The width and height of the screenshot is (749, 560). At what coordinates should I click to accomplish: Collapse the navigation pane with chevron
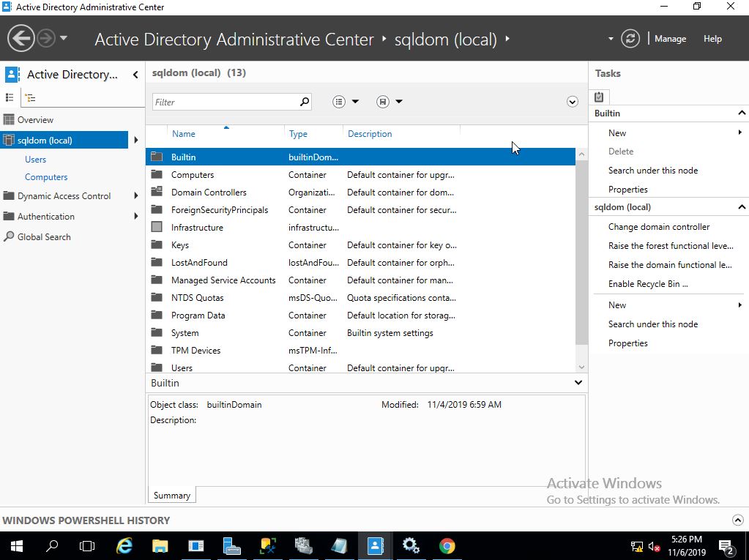pyautogui.click(x=135, y=75)
